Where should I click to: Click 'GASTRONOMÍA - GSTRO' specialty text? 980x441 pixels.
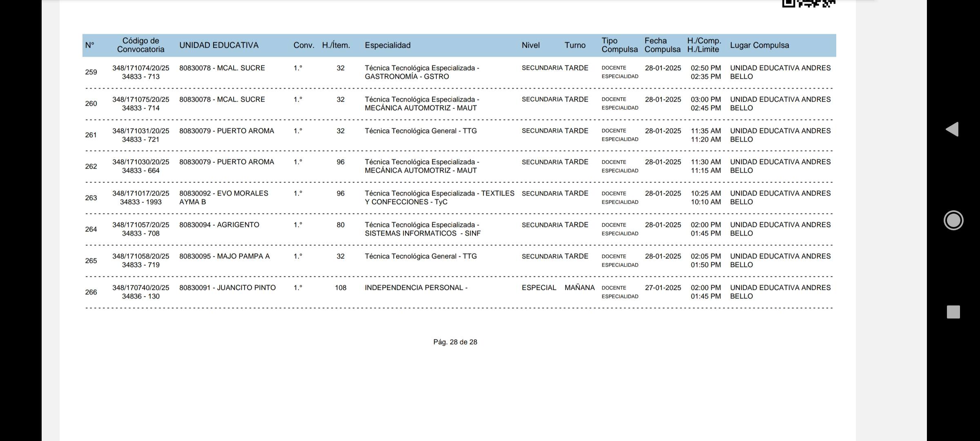(x=407, y=77)
